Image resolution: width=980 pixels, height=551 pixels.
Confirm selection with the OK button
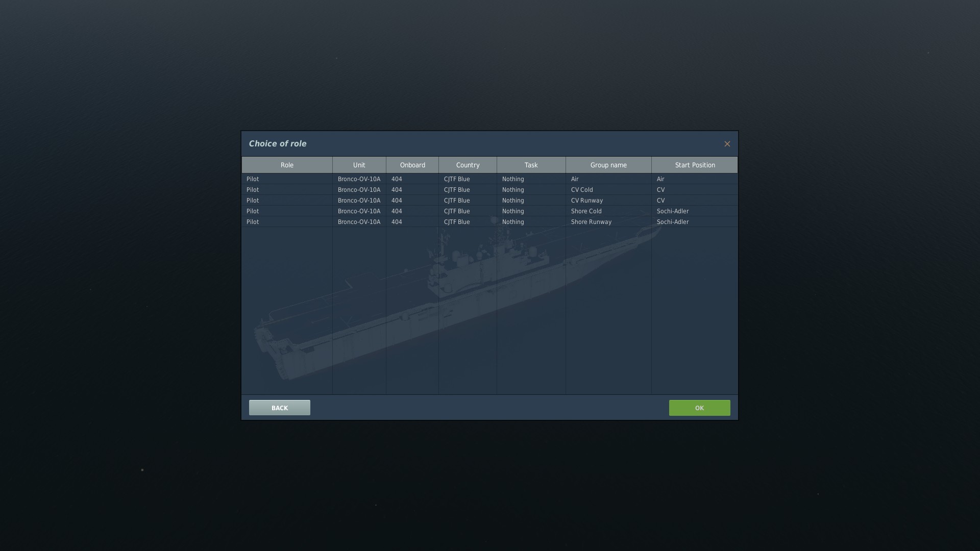(699, 408)
